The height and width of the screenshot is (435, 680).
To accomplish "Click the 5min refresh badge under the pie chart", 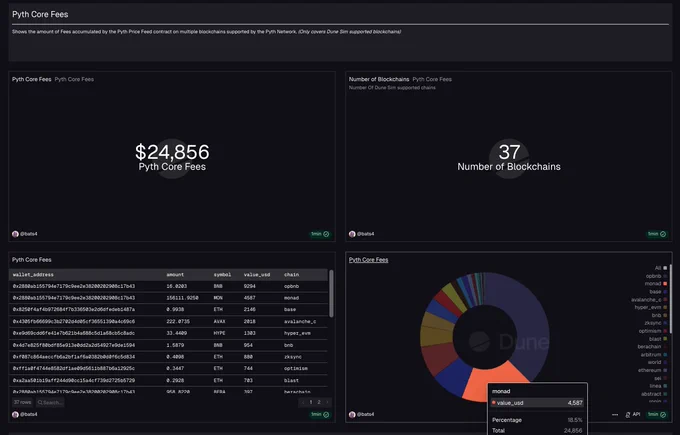I will click(657, 415).
